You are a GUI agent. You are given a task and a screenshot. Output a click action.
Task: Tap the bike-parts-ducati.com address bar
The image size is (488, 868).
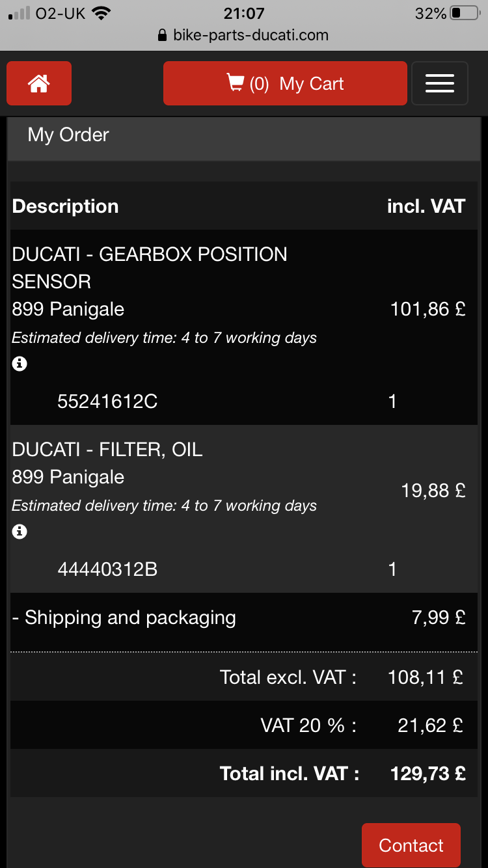click(251, 35)
